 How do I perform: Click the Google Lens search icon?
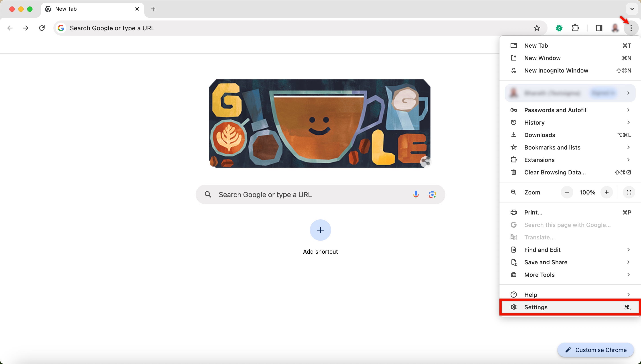pyautogui.click(x=431, y=194)
